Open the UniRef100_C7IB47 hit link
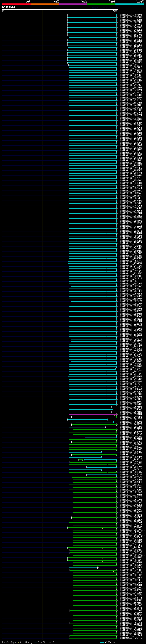The width and height of the screenshot is (146, 644). point(131,610)
